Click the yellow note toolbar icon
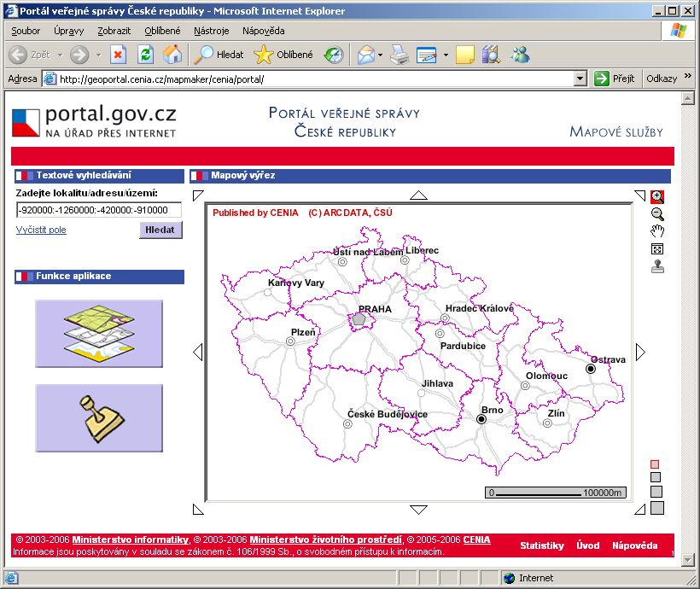Screen dimensions: 700x589 (464, 55)
